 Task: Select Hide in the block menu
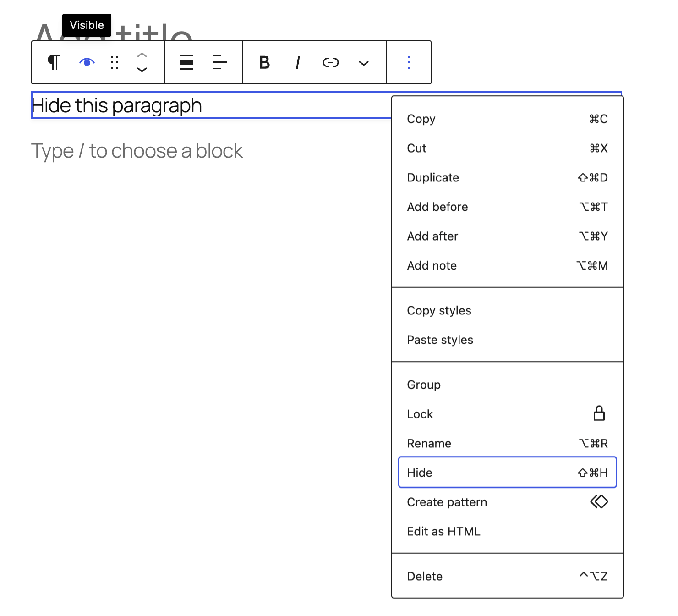coord(508,472)
